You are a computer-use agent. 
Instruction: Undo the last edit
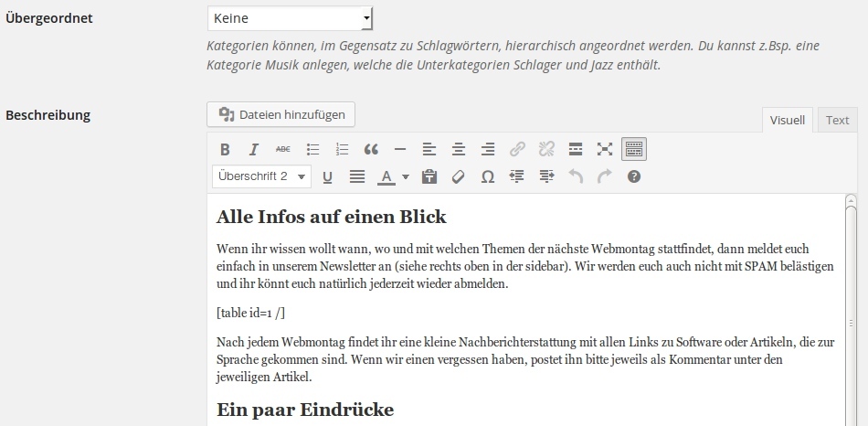coord(576,176)
